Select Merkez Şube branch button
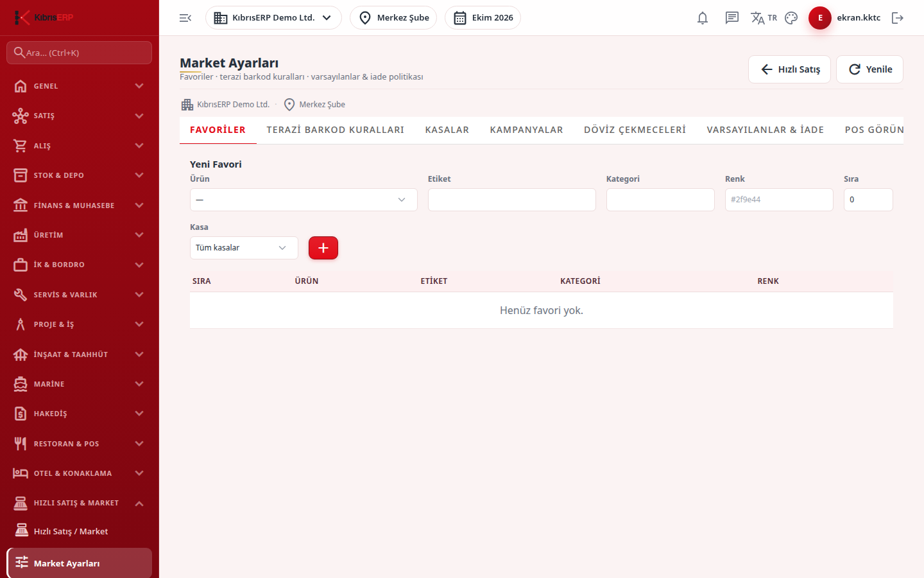This screenshot has width=924, height=578. tap(393, 18)
